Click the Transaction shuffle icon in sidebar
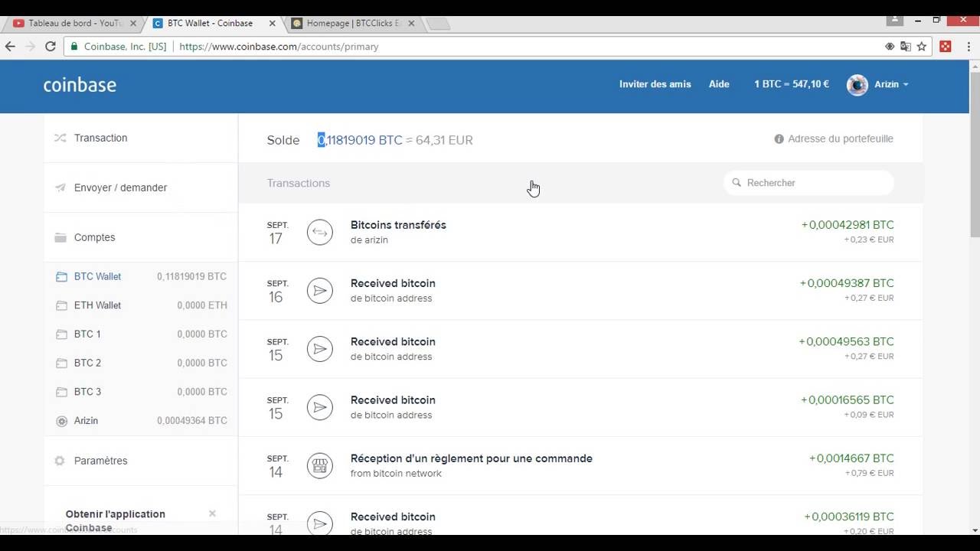The height and width of the screenshot is (551, 980). click(x=60, y=139)
